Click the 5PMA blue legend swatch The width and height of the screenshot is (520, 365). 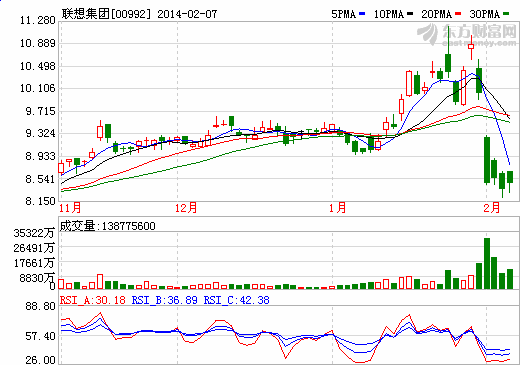click(362, 14)
